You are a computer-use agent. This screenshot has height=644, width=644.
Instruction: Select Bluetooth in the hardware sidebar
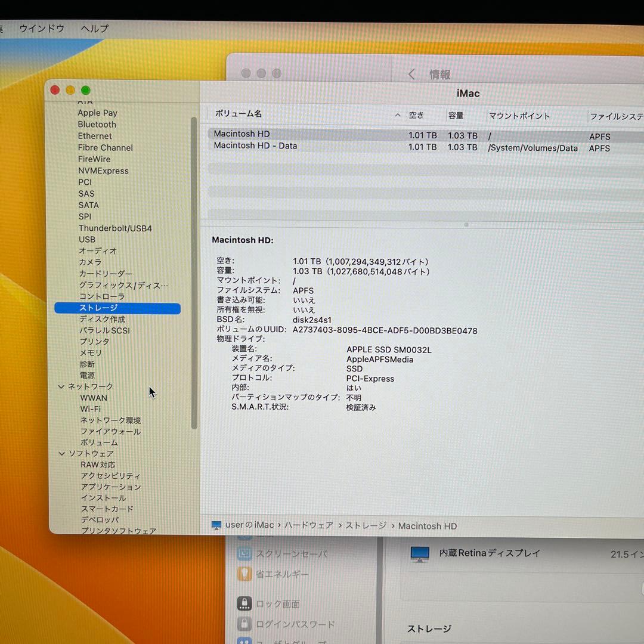tap(97, 124)
